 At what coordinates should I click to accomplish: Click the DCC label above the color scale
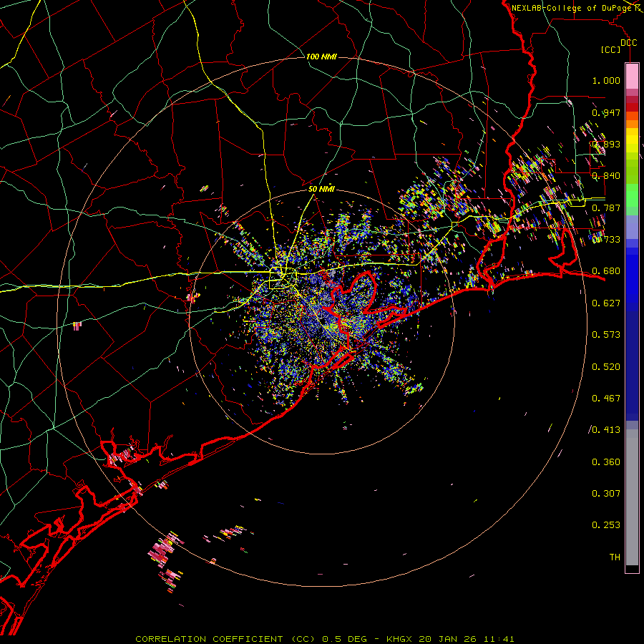click(x=628, y=43)
